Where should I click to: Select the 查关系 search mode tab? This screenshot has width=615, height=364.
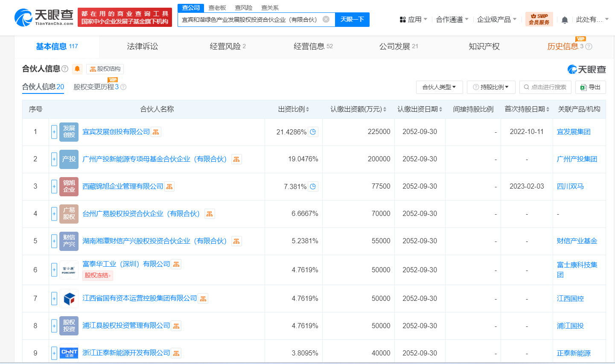click(x=270, y=8)
